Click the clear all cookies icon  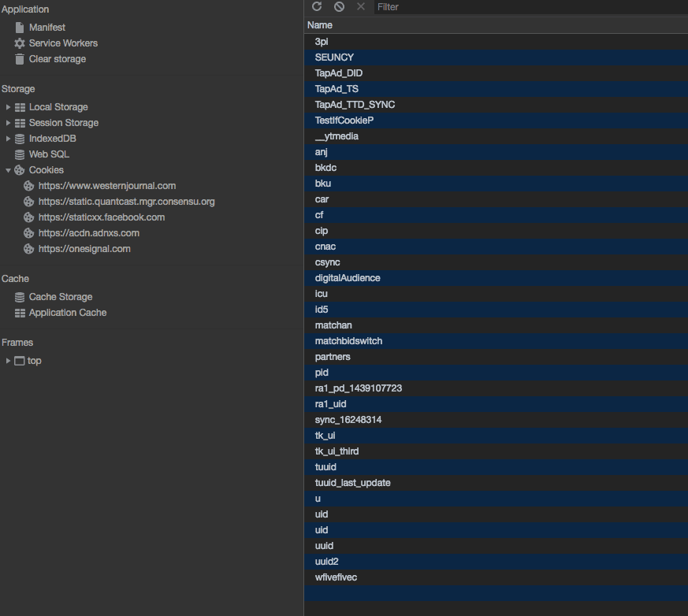point(339,6)
